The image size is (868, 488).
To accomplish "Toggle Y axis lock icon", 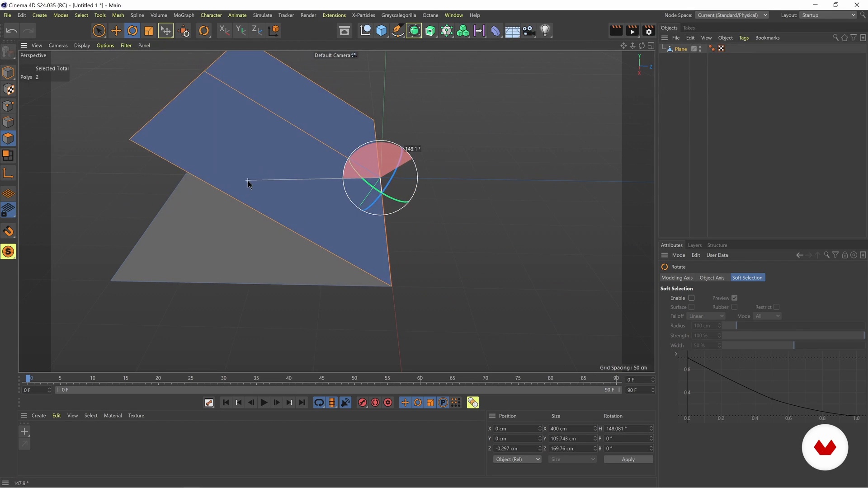I will point(241,31).
